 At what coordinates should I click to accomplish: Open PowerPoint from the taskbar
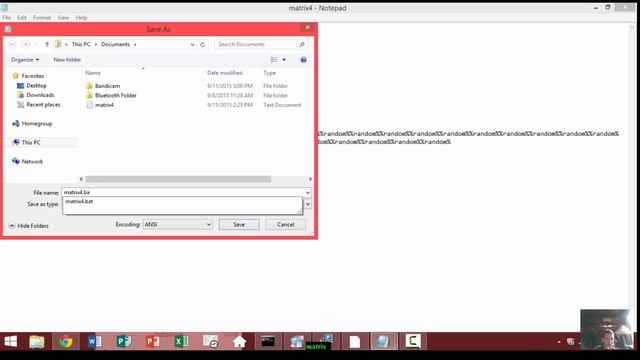click(x=152, y=341)
